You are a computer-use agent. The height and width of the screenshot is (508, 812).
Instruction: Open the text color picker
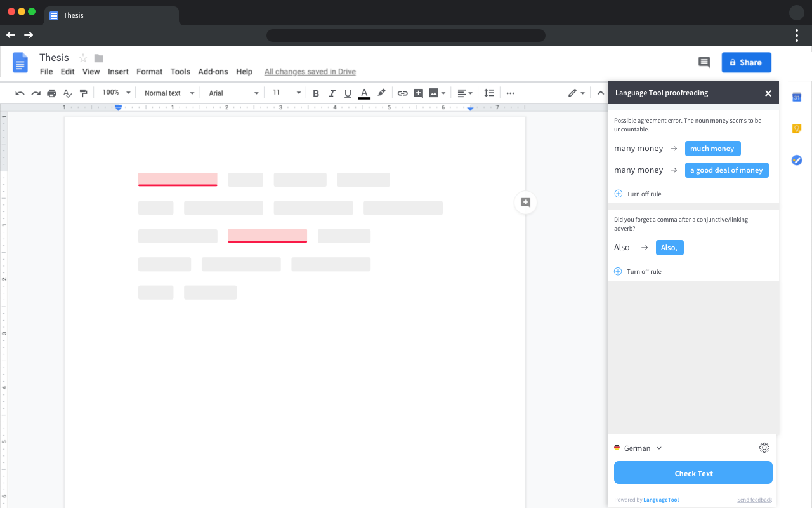[x=364, y=94]
